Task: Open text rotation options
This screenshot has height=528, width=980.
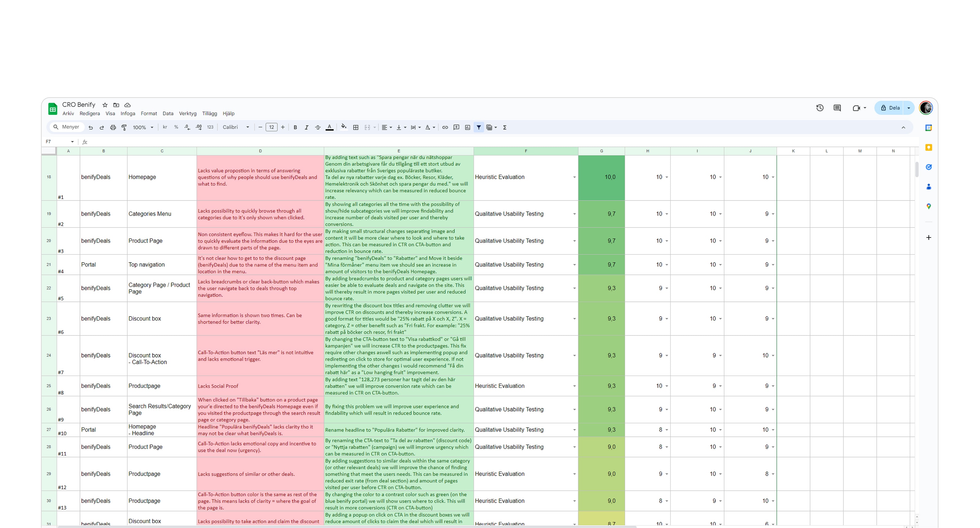Action: pyautogui.click(x=430, y=127)
